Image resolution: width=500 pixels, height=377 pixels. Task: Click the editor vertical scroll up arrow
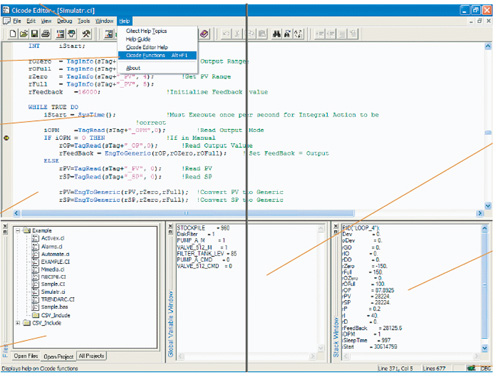[x=488, y=46]
